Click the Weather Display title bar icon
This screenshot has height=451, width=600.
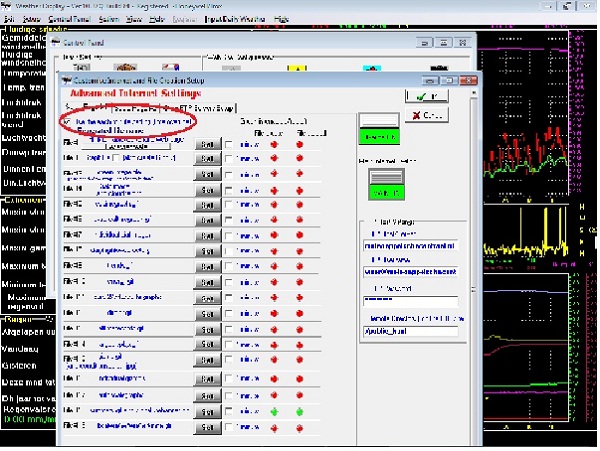click(5, 6)
